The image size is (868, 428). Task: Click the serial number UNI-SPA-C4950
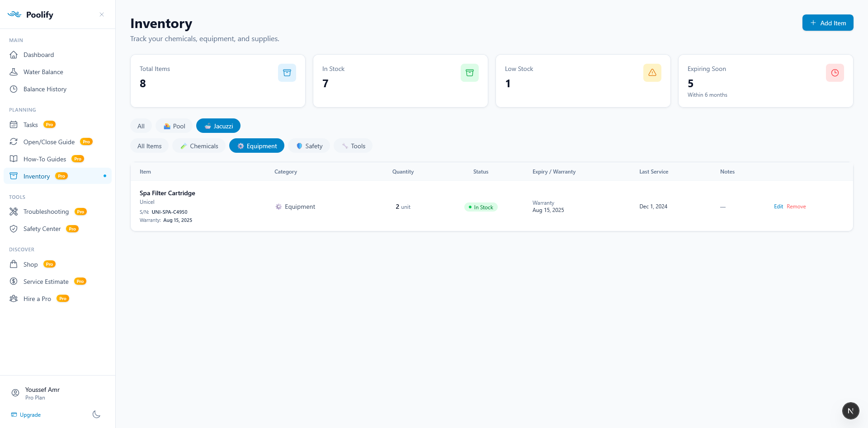170,212
